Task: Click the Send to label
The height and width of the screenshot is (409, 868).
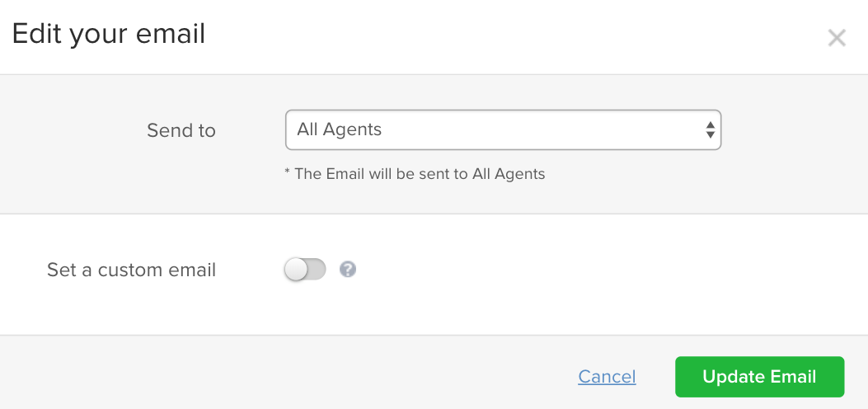Action: (181, 130)
